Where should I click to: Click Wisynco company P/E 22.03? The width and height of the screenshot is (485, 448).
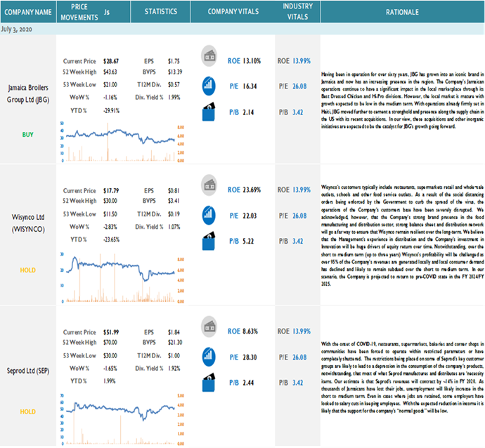click(250, 216)
